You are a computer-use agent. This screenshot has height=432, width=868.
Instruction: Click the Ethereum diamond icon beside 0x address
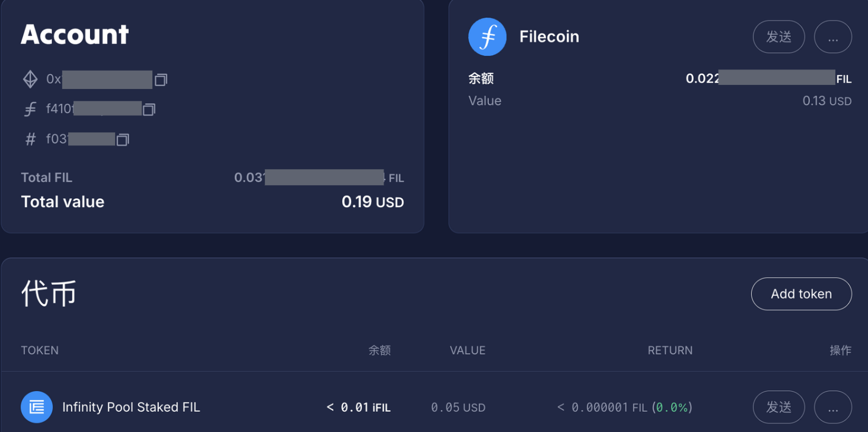[30, 79]
